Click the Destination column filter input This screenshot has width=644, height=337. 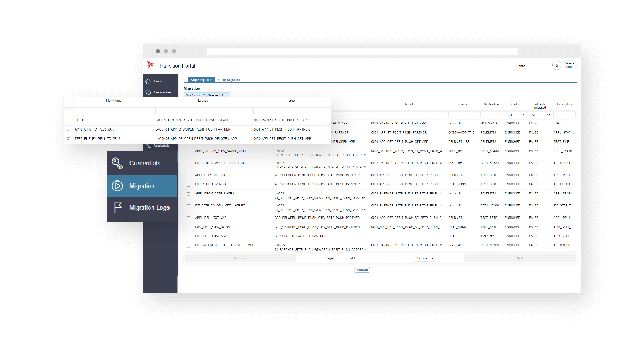pyautogui.click(x=491, y=115)
